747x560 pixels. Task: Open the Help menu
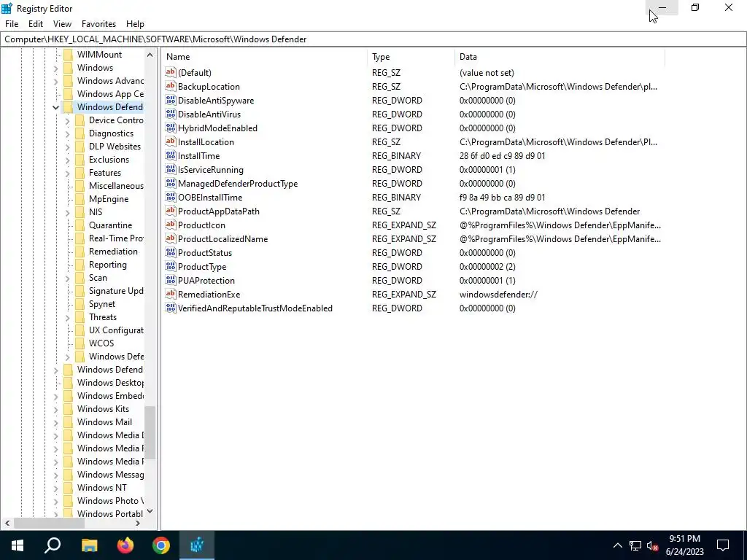135,24
